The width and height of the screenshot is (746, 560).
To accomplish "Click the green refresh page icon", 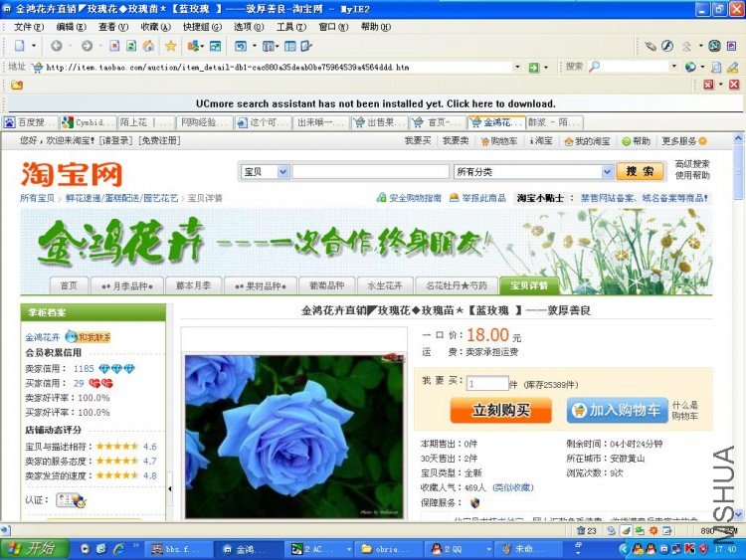I will [x=131, y=46].
